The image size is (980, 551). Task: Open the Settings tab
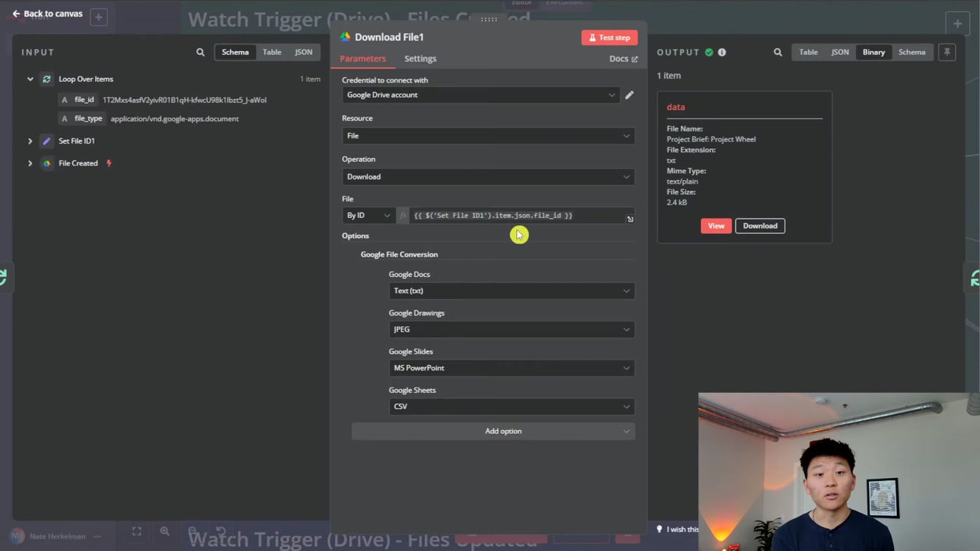[x=420, y=58]
